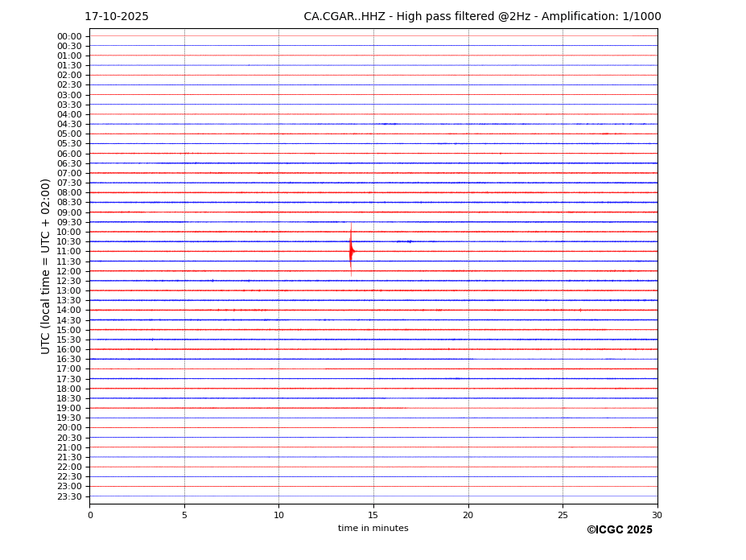The image size is (746, 560).
Task: Click the "time in minutes" x-axis label
Action: pos(373,529)
